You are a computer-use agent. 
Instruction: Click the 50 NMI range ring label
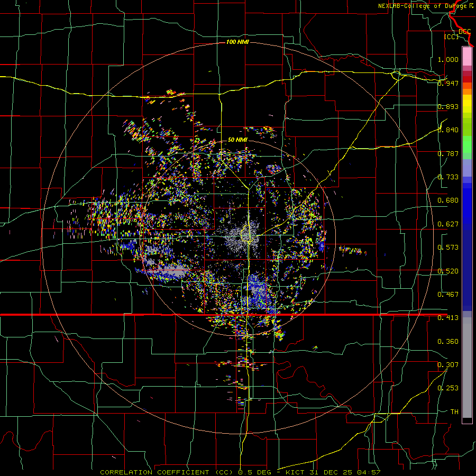(x=237, y=140)
